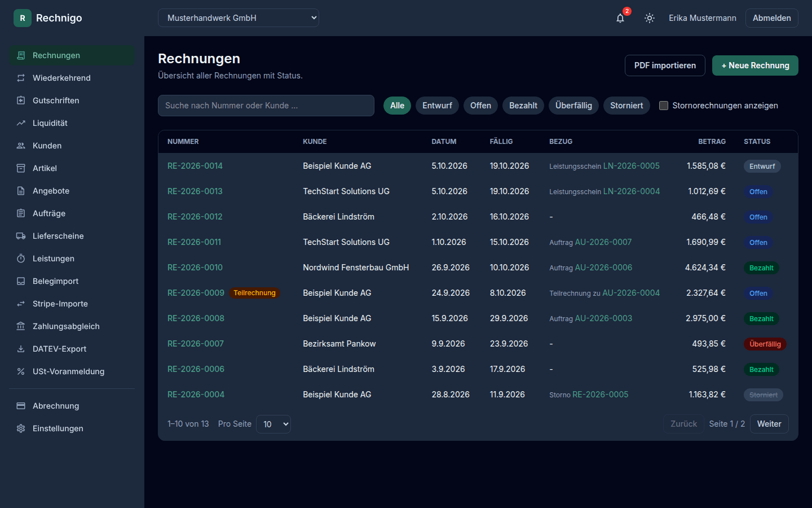Click the USt-Voranmeldung percent icon

pos(21,371)
